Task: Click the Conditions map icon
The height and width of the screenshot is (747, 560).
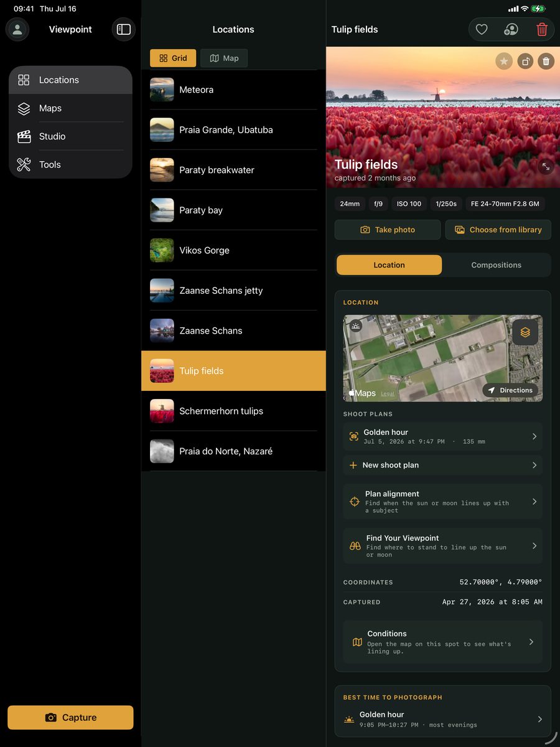Action: pos(357,642)
